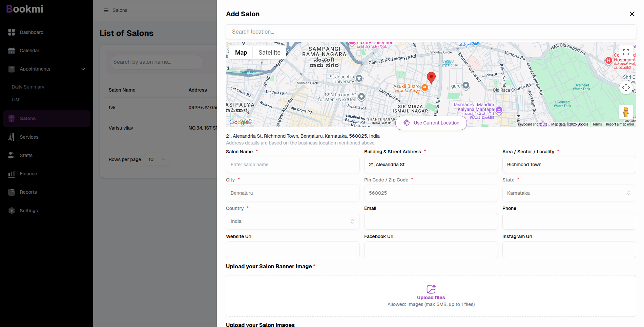Activate the pan mode control on the map
Viewport: 644px width, 327px height.
(x=626, y=88)
